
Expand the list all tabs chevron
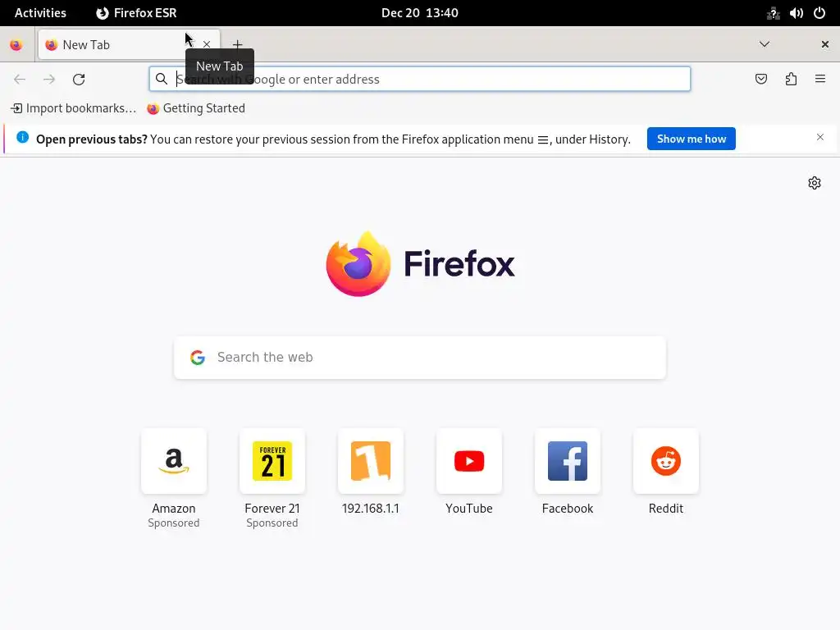click(x=765, y=44)
